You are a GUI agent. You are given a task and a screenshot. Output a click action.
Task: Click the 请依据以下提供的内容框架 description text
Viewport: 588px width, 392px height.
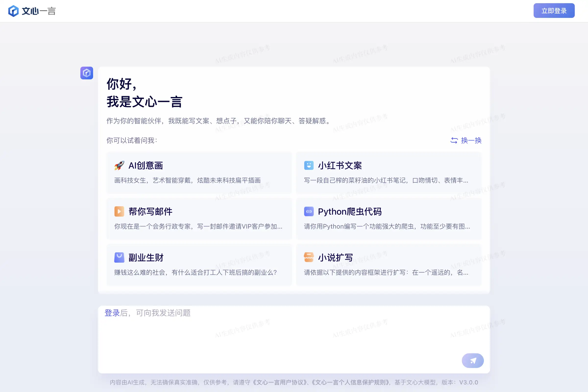click(x=386, y=272)
